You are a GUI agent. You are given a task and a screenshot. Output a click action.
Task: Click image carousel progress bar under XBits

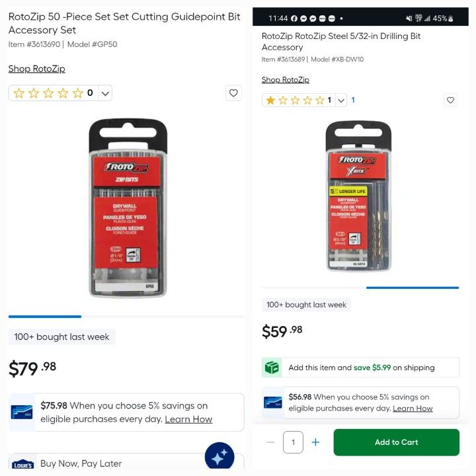click(x=360, y=288)
